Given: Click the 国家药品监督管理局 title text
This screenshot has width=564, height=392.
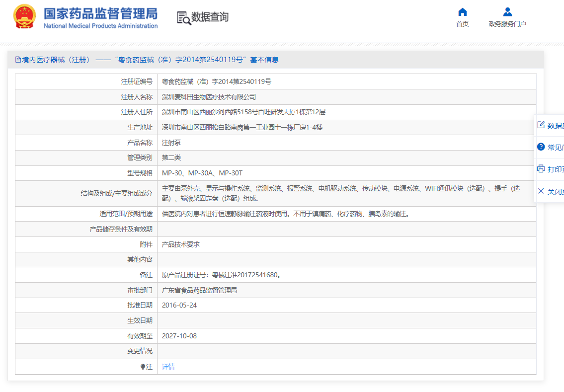Looking at the screenshot, I should coord(101,14).
